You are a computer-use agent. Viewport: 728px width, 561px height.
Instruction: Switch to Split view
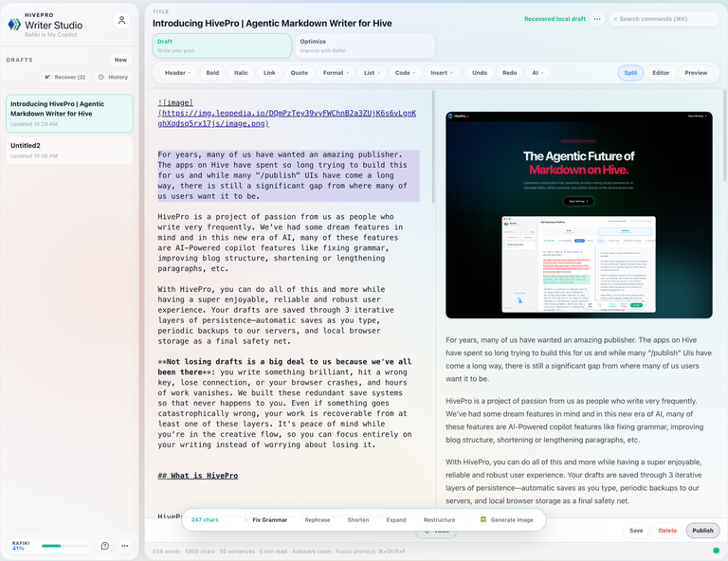(x=630, y=73)
